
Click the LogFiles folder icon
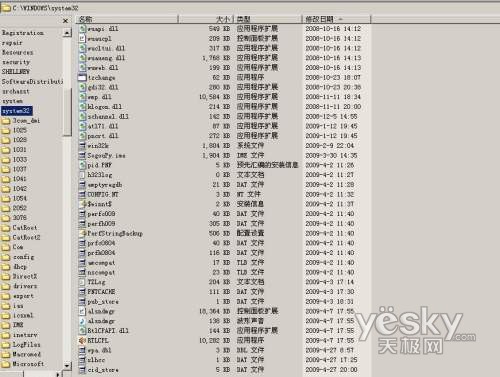(x=6, y=345)
